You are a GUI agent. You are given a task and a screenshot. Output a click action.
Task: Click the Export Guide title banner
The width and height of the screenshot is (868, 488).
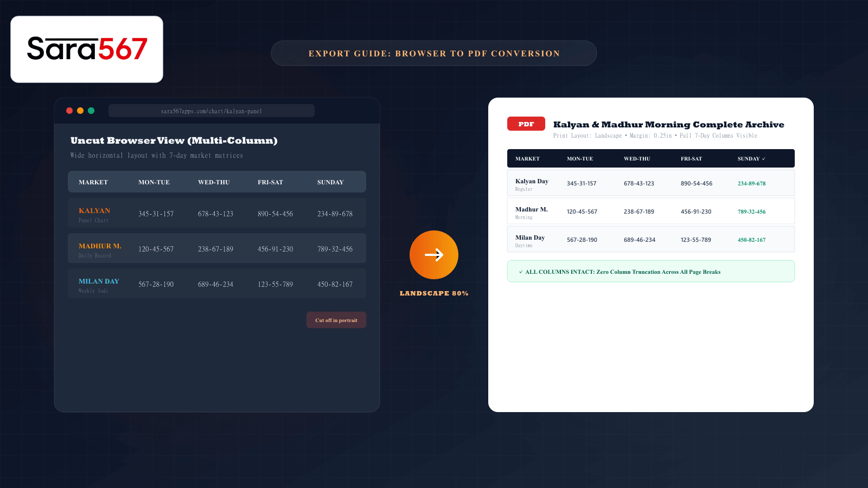(x=434, y=53)
